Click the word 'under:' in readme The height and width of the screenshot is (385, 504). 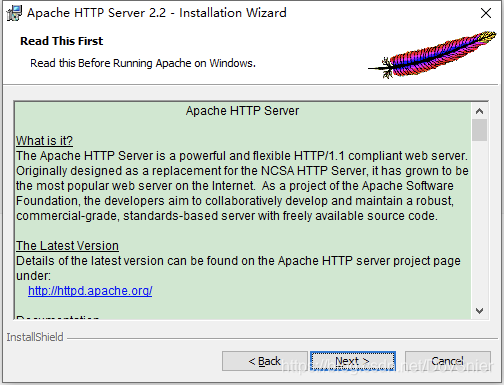point(33,276)
